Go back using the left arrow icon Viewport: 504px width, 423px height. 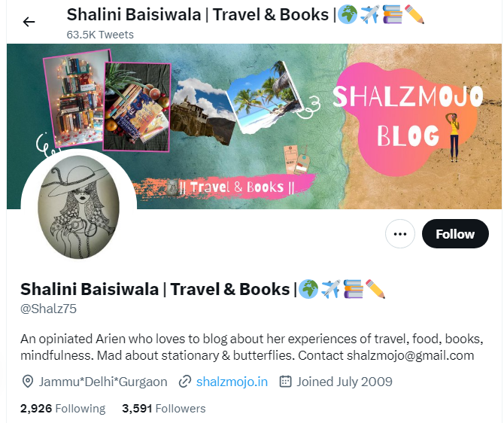click(29, 22)
